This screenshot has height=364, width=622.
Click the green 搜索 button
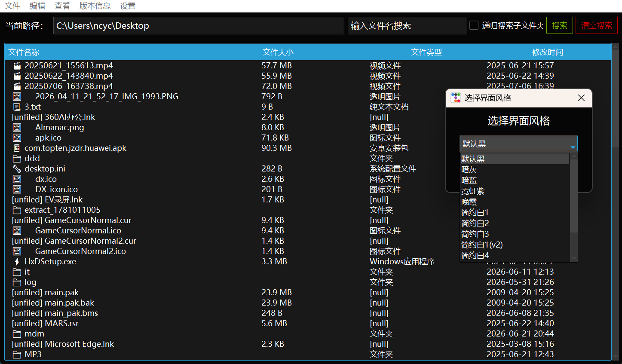click(560, 25)
